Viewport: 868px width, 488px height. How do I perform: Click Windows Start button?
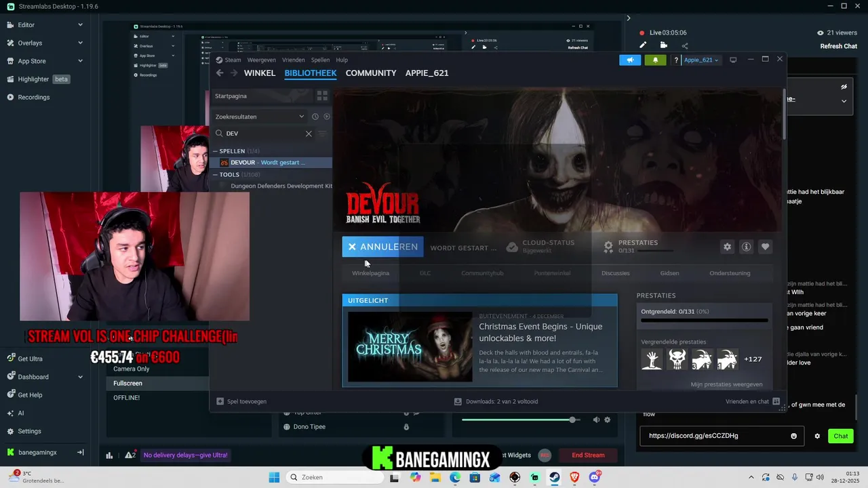tap(274, 477)
